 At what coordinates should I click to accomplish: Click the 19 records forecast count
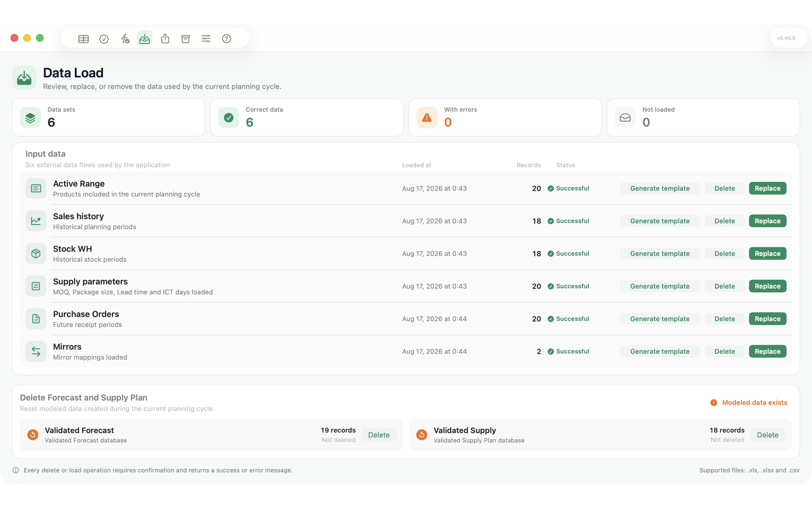338,431
